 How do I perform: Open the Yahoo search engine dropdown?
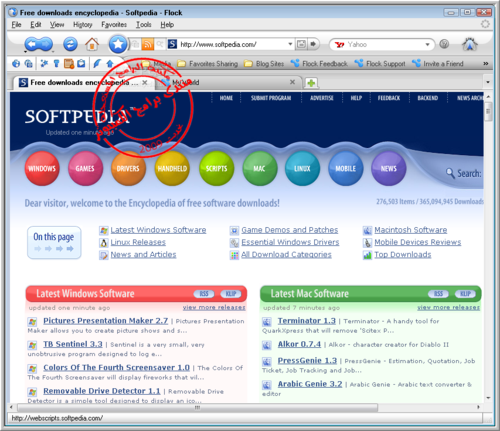pyautogui.click(x=427, y=44)
